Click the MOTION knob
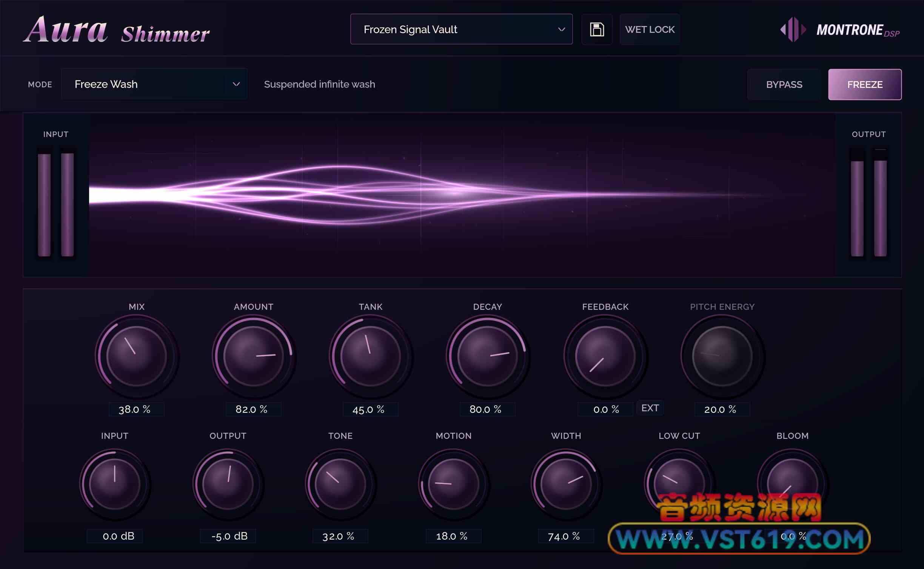Image resolution: width=924 pixels, height=569 pixels. (x=453, y=484)
